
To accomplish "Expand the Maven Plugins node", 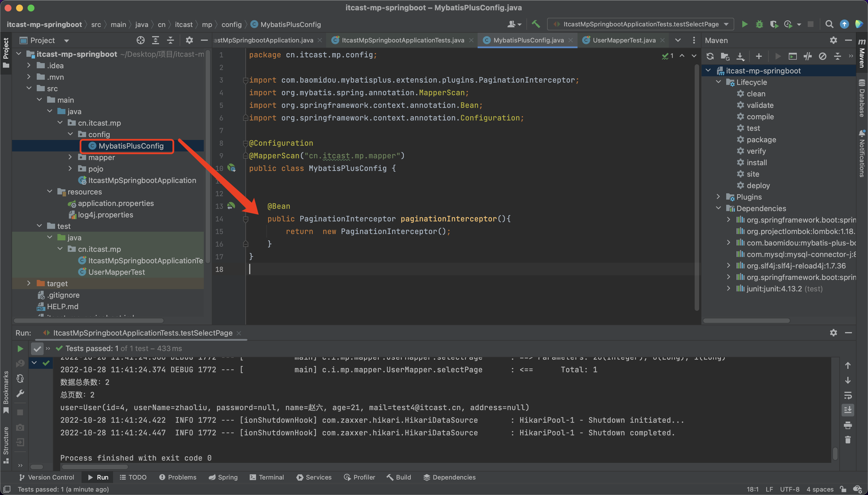I will 718,197.
